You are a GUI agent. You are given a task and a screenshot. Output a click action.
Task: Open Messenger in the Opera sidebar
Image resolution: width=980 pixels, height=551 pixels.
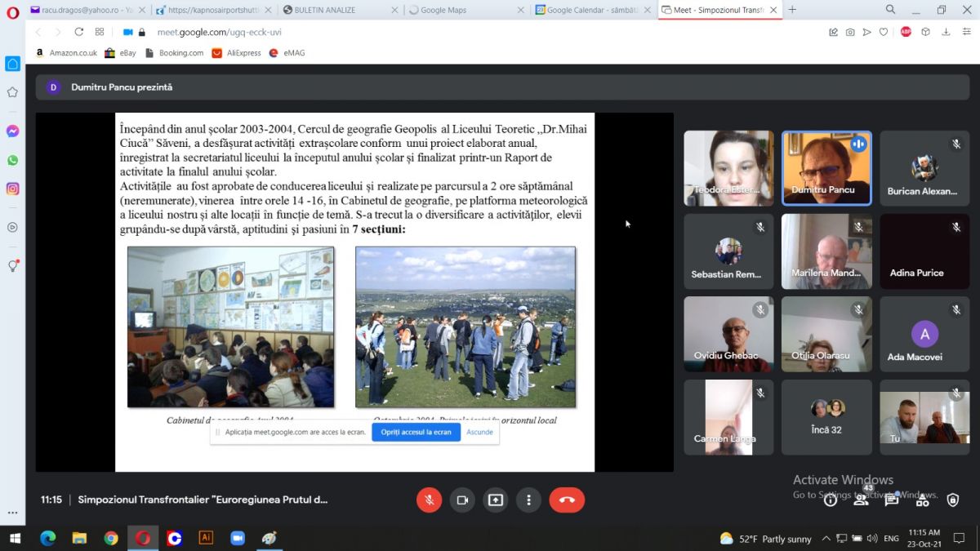click(12, 131)
